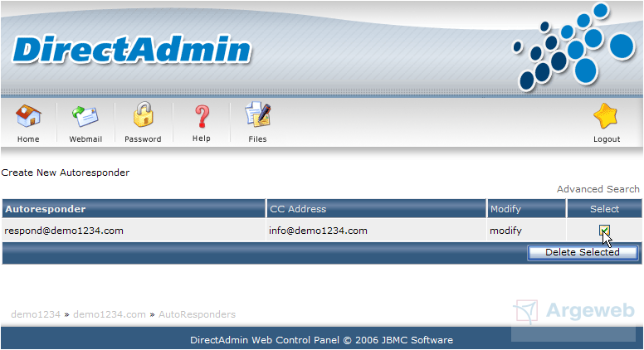Screen dimensions: 644x350
Task: Open the Files documents icon
Action: [x=257, y=114]
